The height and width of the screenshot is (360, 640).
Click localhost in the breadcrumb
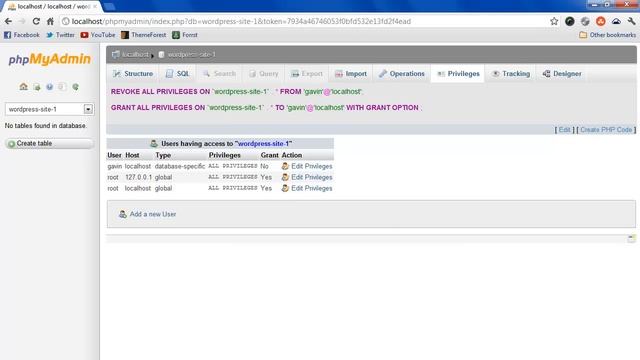coord(136,54)
